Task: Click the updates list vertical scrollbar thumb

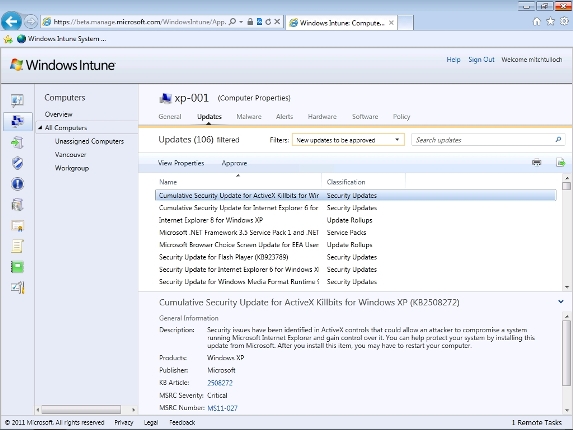Action: (566, 186)
